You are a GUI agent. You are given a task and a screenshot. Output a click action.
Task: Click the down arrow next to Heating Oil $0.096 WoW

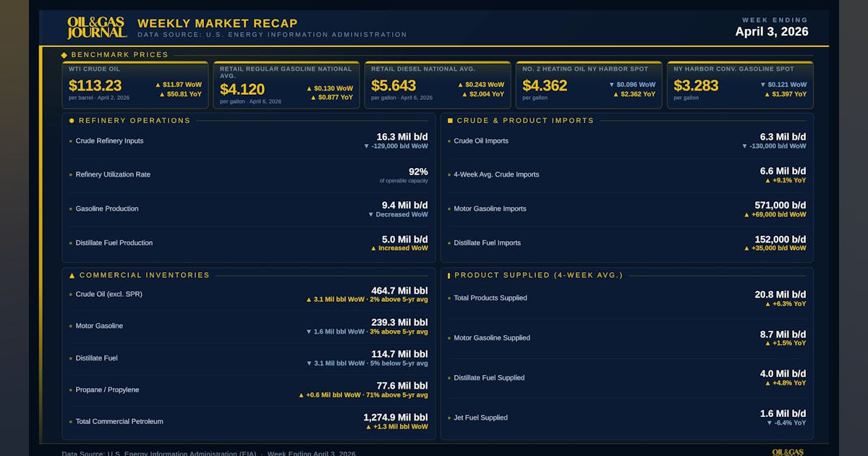pyautogui.click(x=612, y=85)
